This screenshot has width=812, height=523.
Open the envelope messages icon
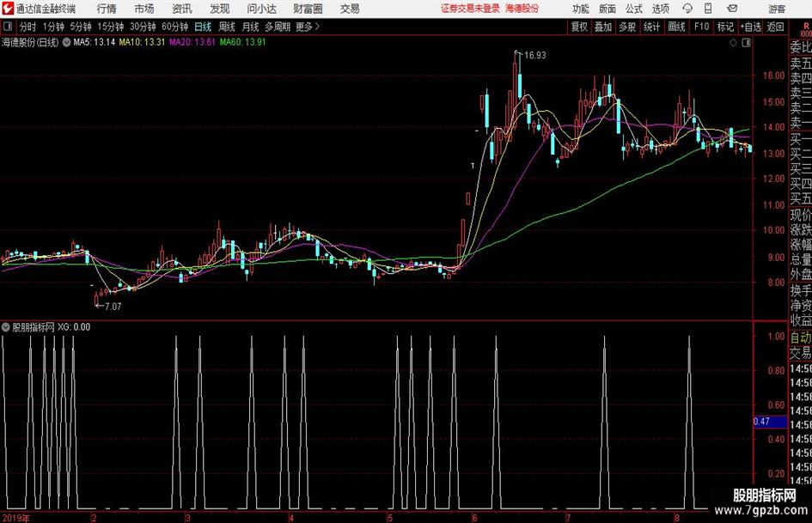[x=732, y=9]
